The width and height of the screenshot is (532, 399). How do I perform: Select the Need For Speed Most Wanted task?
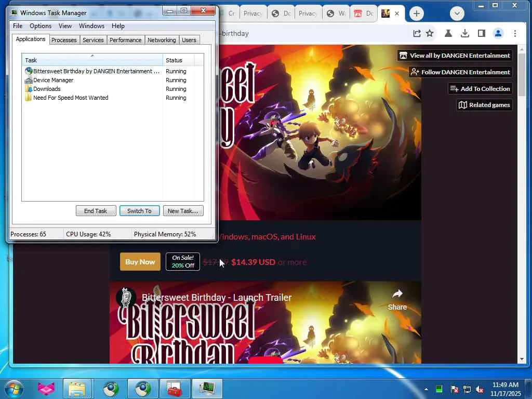(x=113, y=98)
